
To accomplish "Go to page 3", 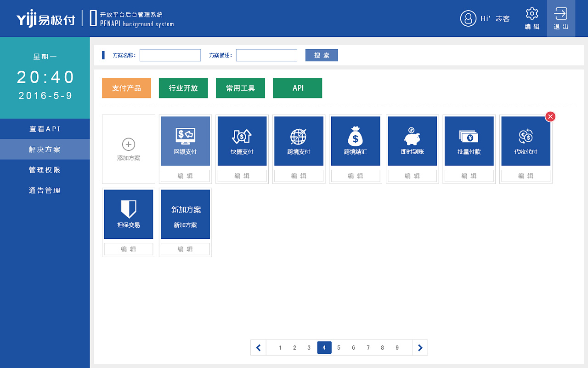I will pos(309,348).
